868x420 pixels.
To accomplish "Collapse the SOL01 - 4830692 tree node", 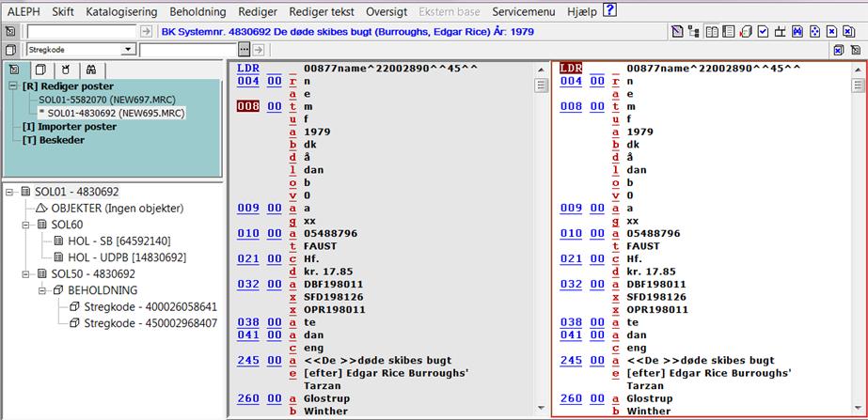I will pyautogui.click(x=9, y=192).
